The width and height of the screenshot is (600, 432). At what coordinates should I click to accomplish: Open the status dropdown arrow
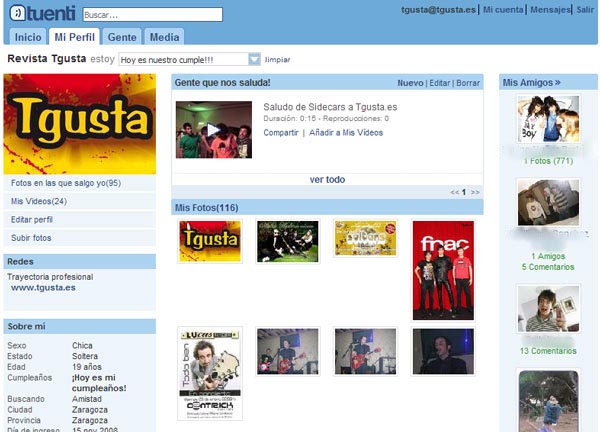254,60
